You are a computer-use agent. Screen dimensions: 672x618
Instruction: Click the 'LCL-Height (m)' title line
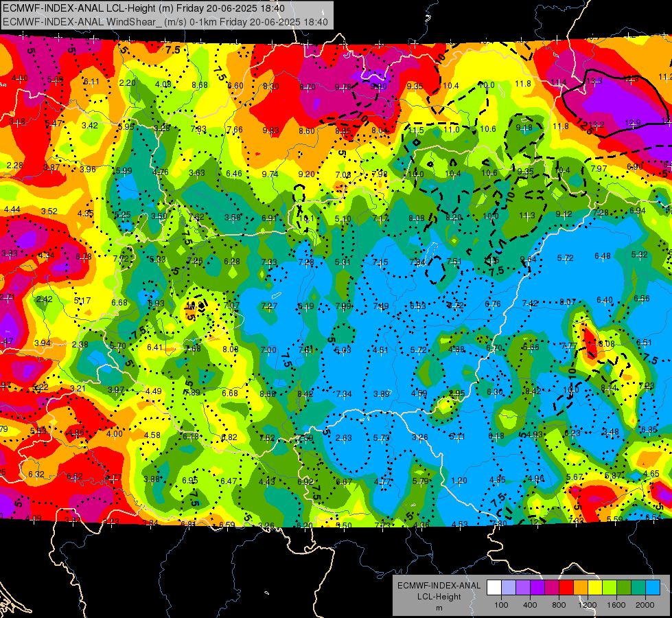(143, 8)
